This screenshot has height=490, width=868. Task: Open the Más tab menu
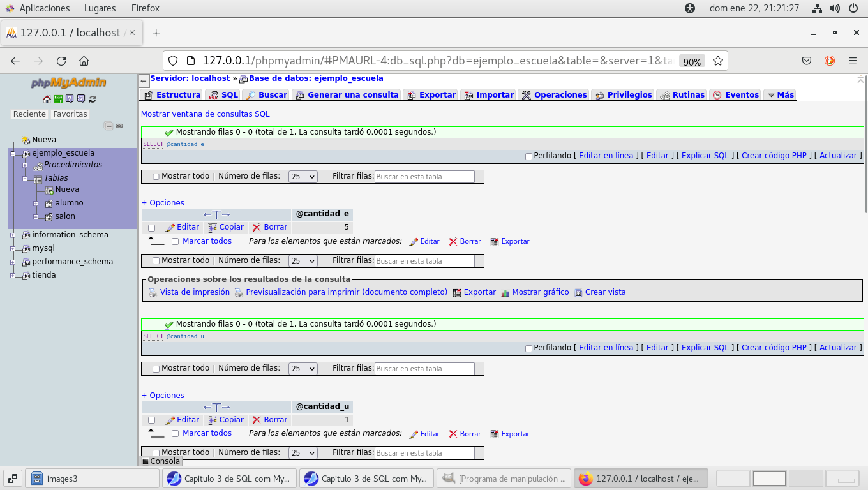point(780,95)
